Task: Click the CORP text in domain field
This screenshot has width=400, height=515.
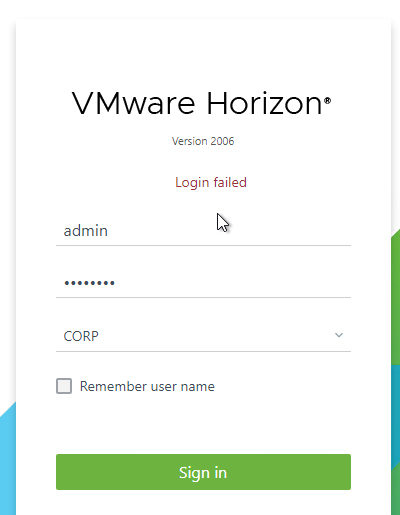Action: tap(81, 336)
